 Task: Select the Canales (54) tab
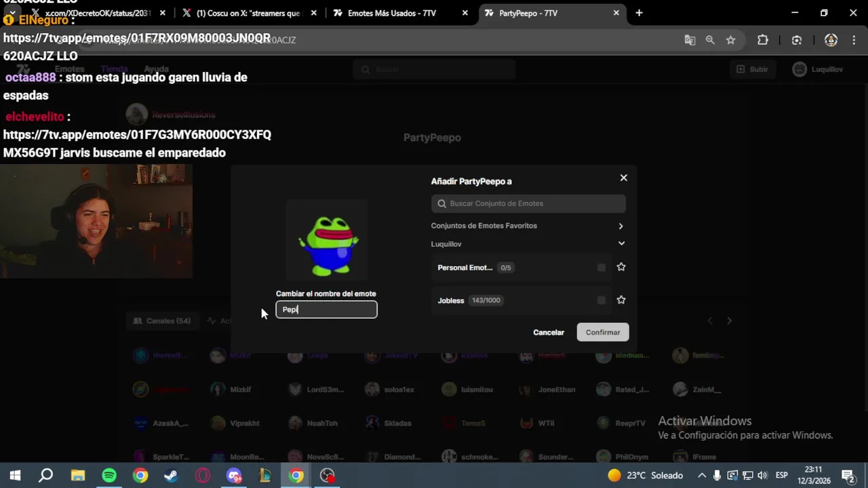162,321
